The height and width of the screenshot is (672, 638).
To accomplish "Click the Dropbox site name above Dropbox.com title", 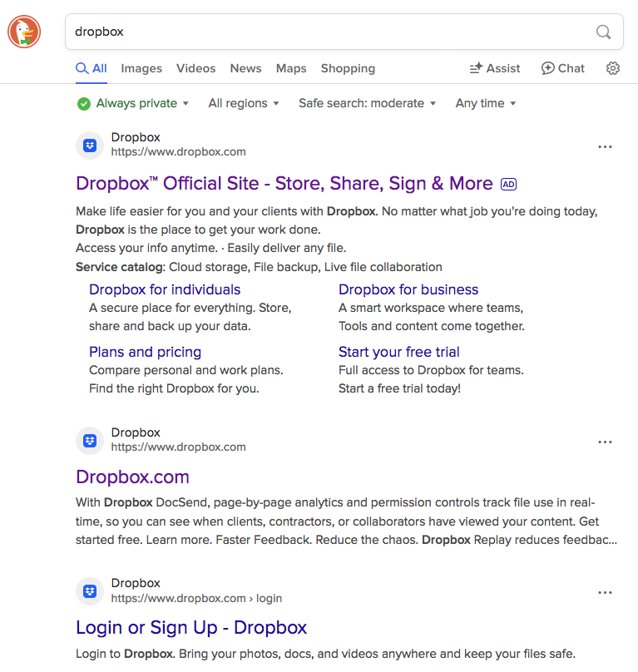I will coord(136,432).
